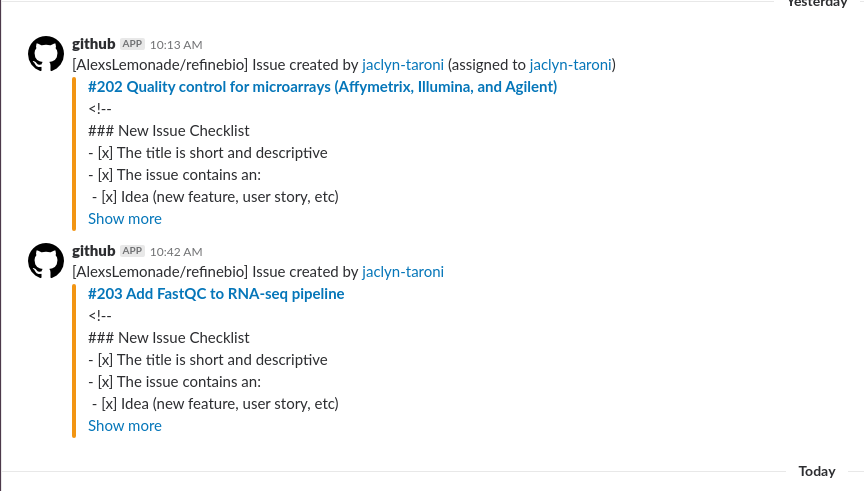Open the Yesterday date divider dropdown
This screenshot has height=491, width=864.
[817, 3]
